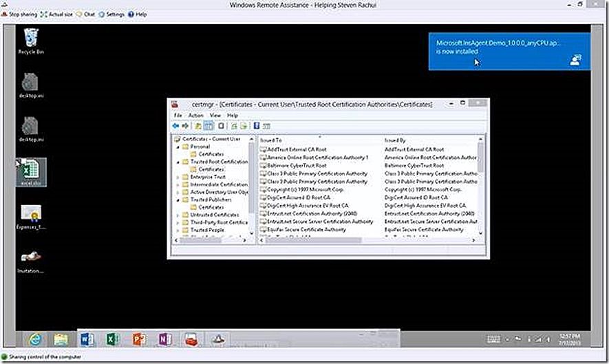Select America Online Root Certification Authority 1
The image size is (609, 364).
pyautogui.click(x=318, y=158)
